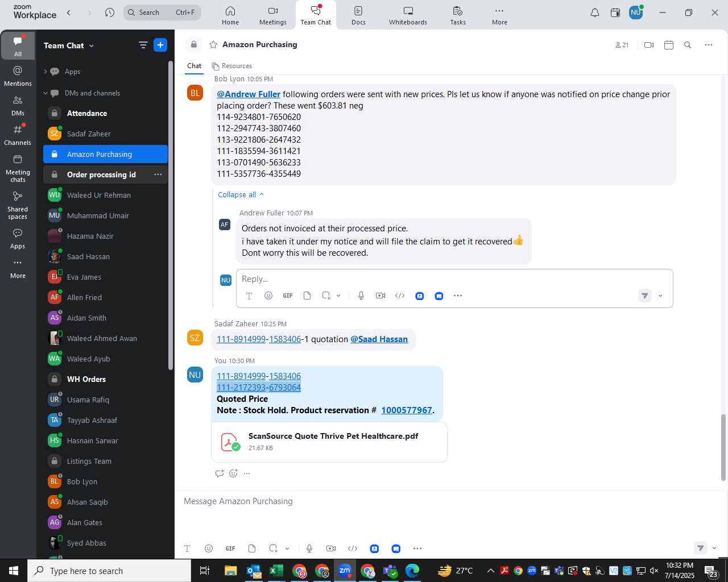728x582 pixels.
Task: Open Meeting chats in sidebar
Action: tap(18, 168)
